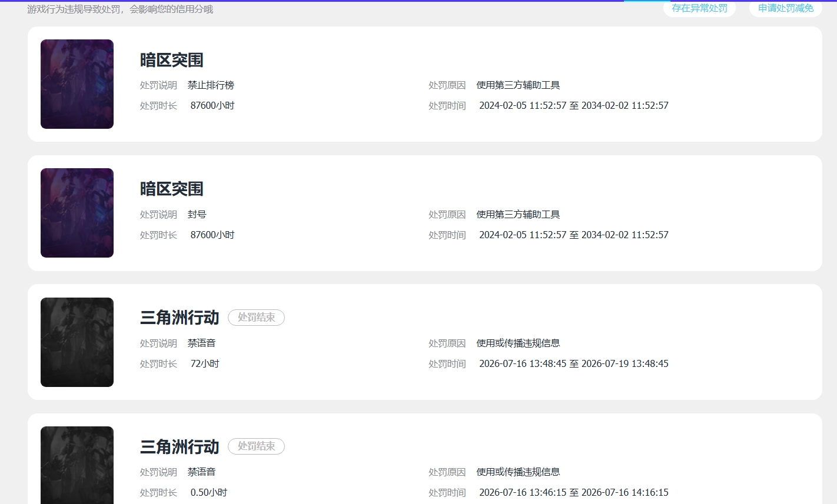The image size is (837, 504).
Task: Click the 处罚时长 label beside 72小时
Action: point(158,364)
